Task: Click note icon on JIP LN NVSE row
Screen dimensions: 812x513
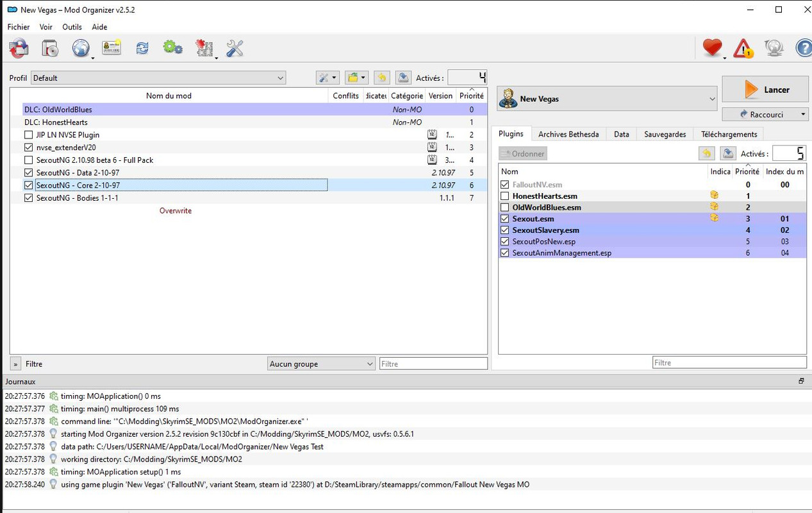Action: click(432, 135)
